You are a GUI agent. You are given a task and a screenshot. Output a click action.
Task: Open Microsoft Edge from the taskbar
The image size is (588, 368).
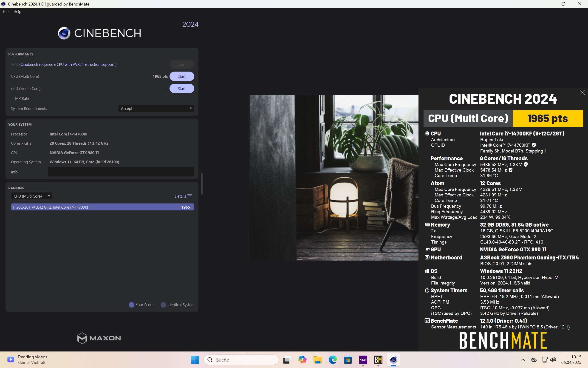click(x=333, y=360)
